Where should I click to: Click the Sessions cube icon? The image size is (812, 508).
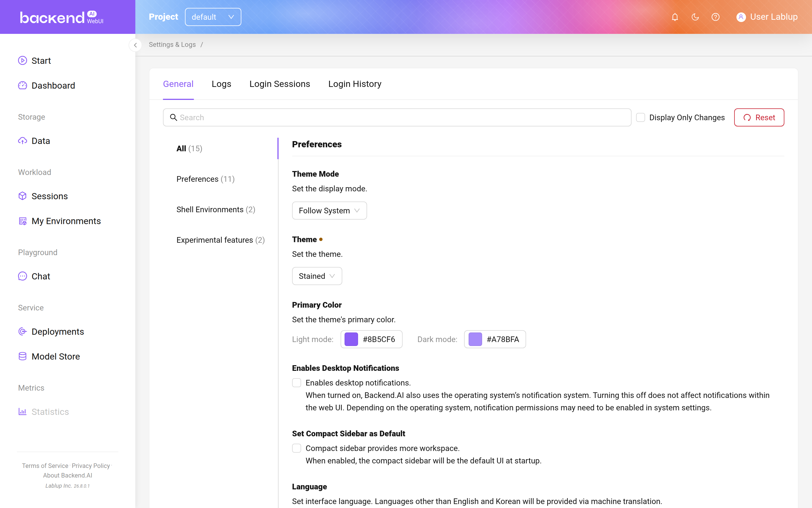click(x=23, y=196)
